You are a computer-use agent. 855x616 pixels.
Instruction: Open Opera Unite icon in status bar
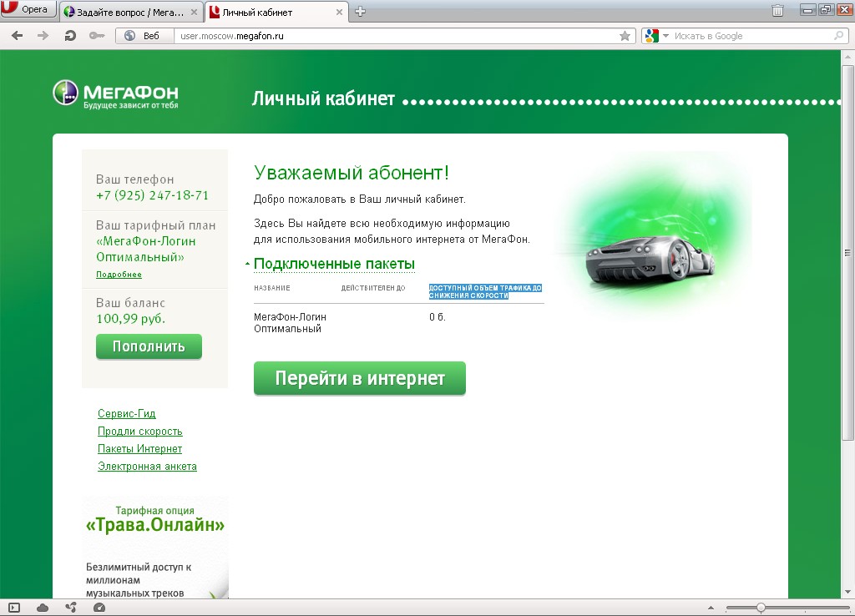[x=71, y=608]
